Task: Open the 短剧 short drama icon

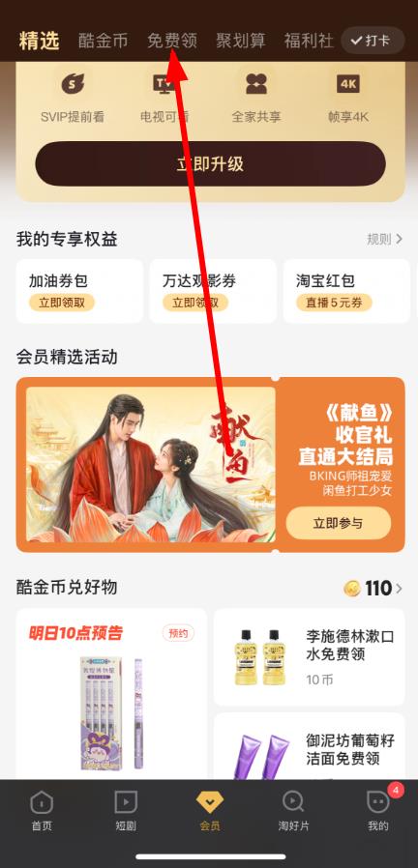Action: [125, 801]
